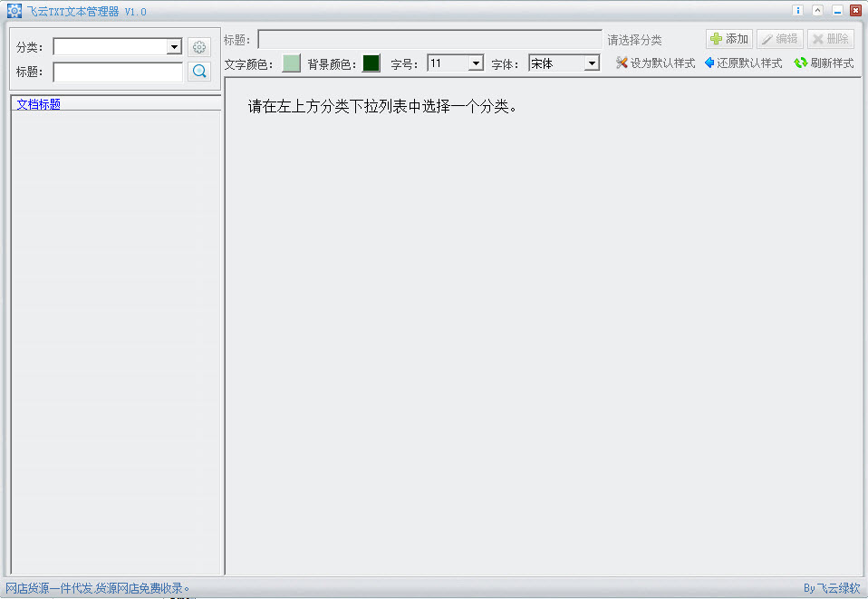
Task: Click the 删除 delete button
Action: 831,39
